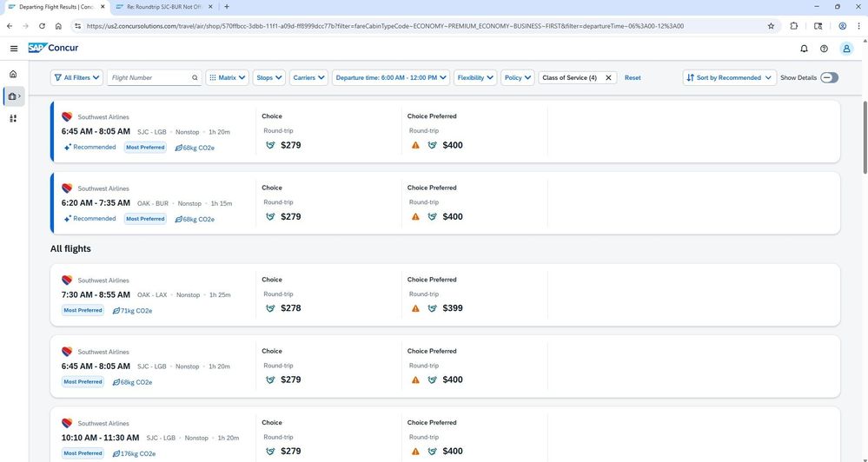Open the Travel suitcase sidebar icon
The image size is (868, 462).
(14, 96)
